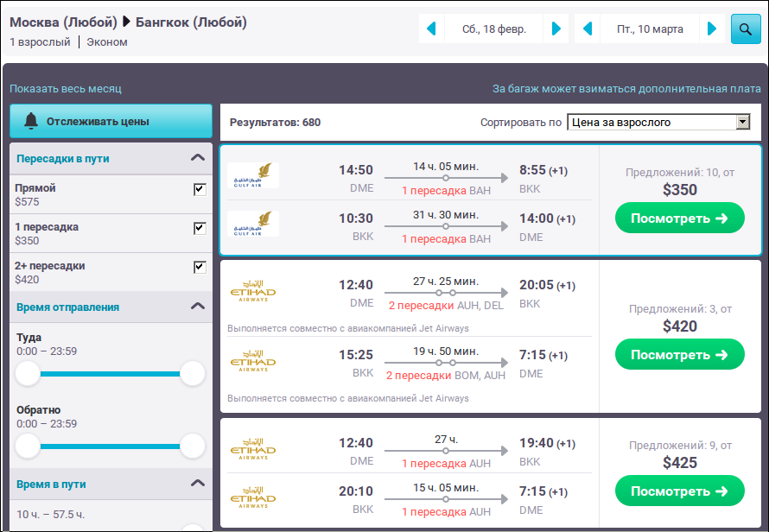Uncheck the 2+ пересадки checkbox
The width and height of the screenshot is (769, 532).
[x=200, y=267]
